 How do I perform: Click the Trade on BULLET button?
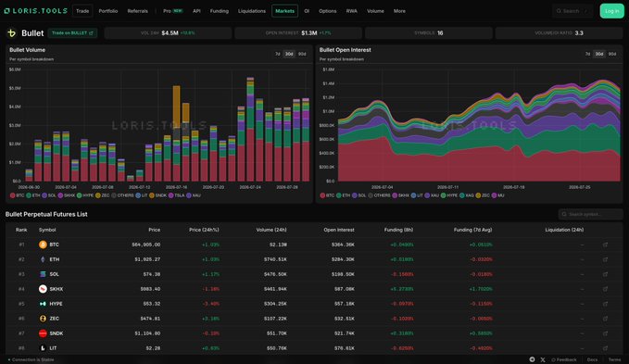coord(72,32)
